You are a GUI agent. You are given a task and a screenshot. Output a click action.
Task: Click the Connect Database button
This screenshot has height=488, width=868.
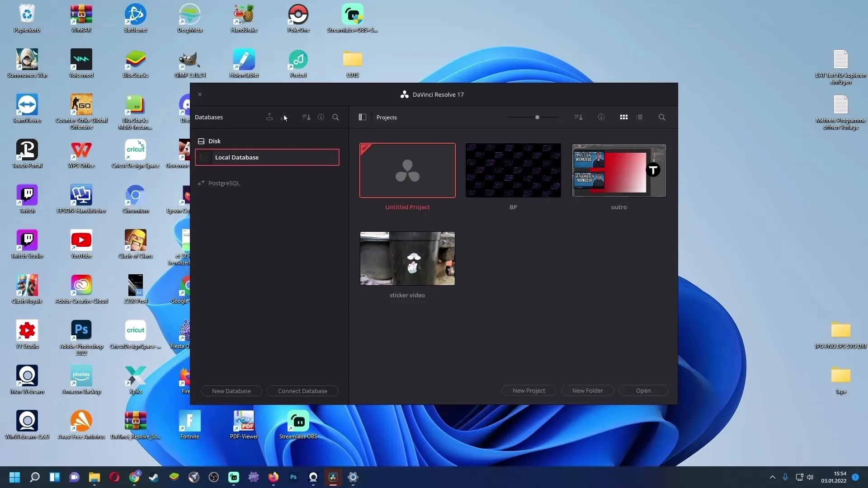(x=302, y=391)
